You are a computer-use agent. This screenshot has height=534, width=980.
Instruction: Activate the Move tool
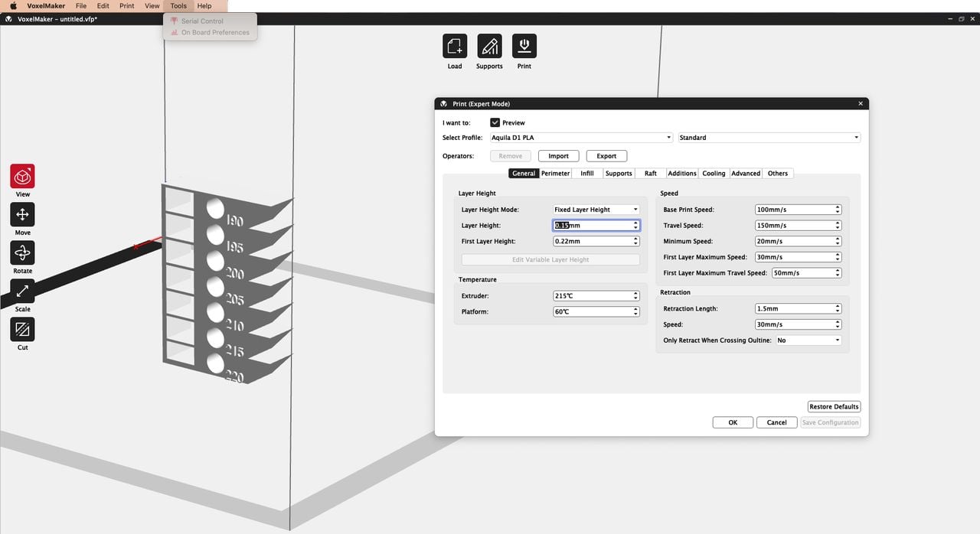click(x=22, y=215)
